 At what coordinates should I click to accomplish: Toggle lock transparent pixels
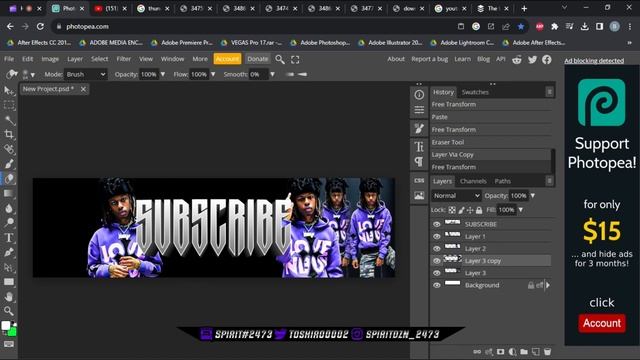(452, 210)
